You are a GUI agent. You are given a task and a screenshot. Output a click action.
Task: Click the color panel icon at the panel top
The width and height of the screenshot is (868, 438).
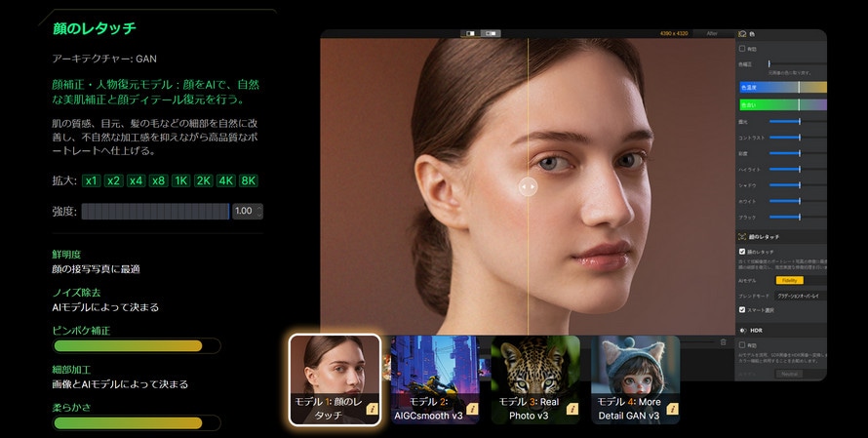tap(743, 34)
